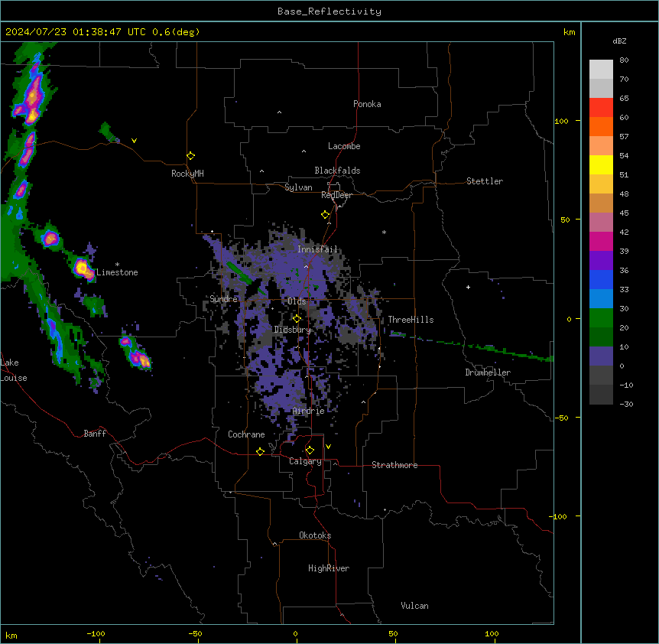This screenshot has width=659, height=644.
Task: Select the green 20-30 dBZ legend swatch
Action: point(601,318)
